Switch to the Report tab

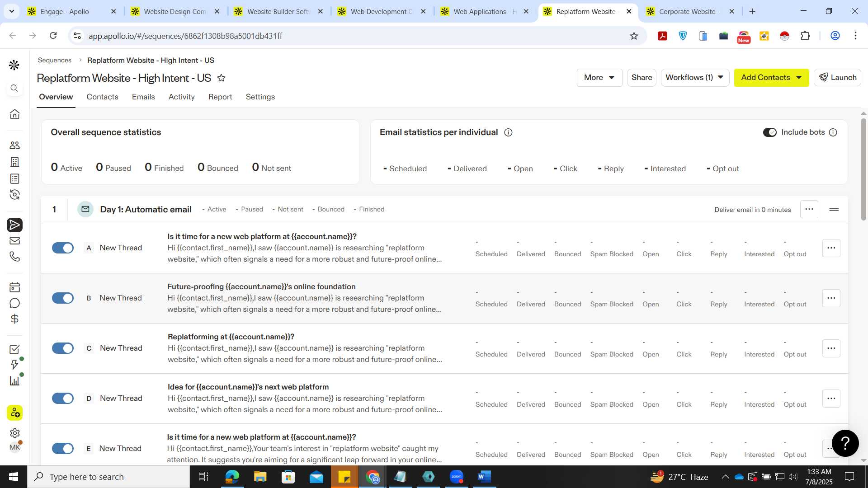(x=220, y=97)
